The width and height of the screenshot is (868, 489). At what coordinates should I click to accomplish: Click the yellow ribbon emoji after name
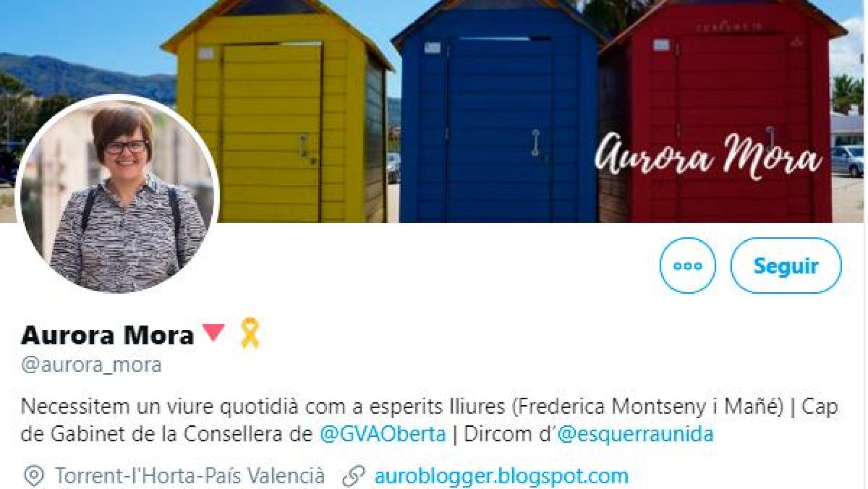click(x=250, y=333)
